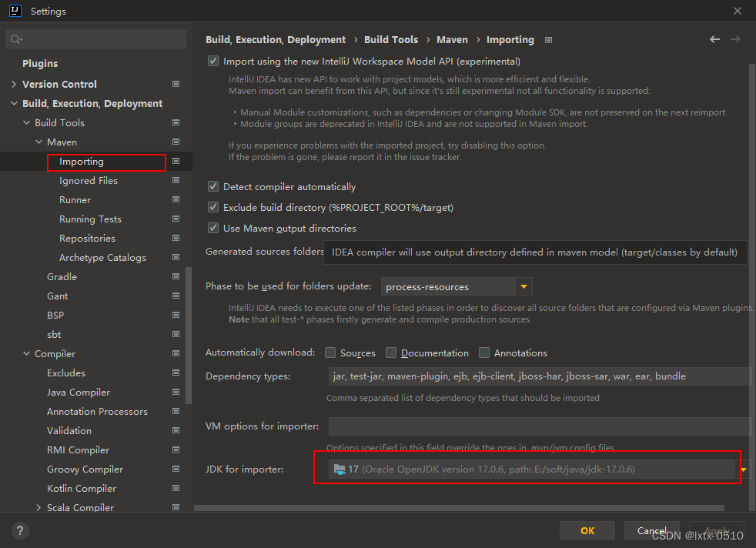Viewport: 756px width, 548px height.
Task: Collapse the Build Tools tree node
Action: [26, 122]
